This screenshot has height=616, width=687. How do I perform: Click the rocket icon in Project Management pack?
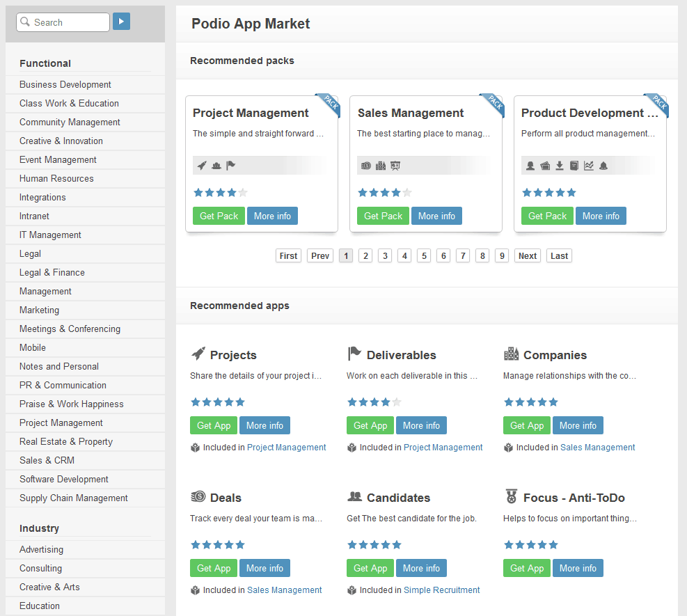pyautogui.click(x=202, y=166)
